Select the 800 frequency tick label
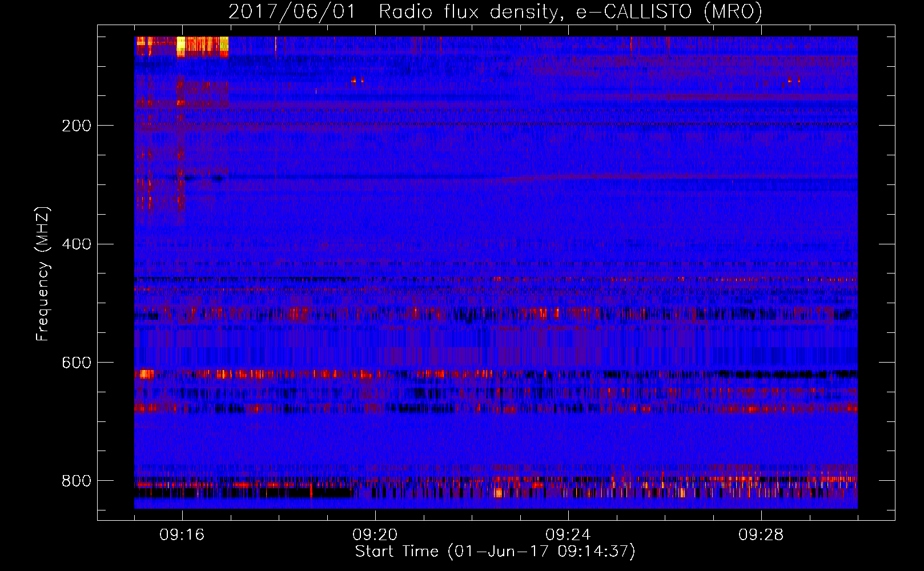 [77, 481]
